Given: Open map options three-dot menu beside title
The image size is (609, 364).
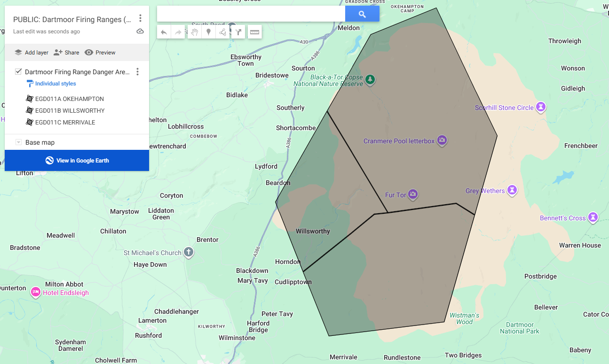Looking at the screenshot, I should coord(140,19).
